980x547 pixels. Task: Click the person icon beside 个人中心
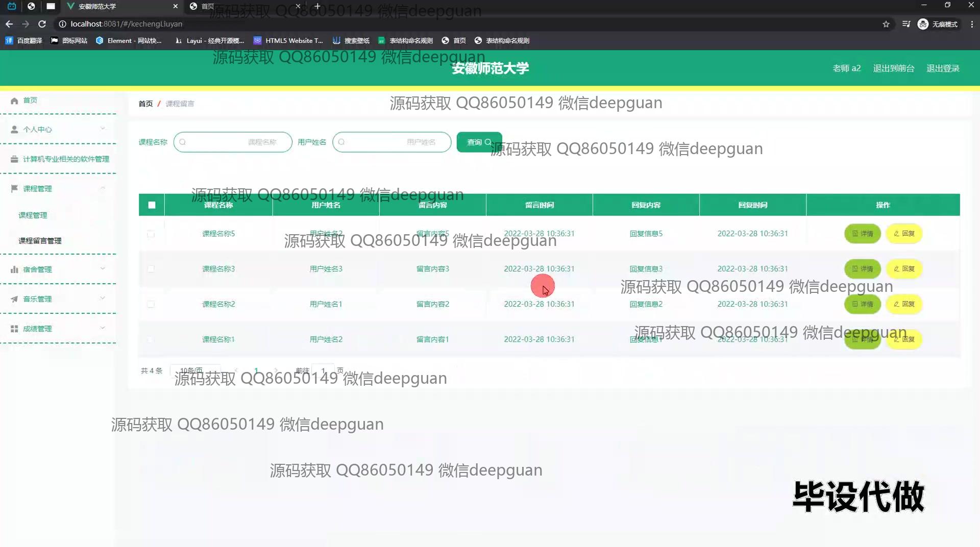pyautogui.click(x=14, y=130)
